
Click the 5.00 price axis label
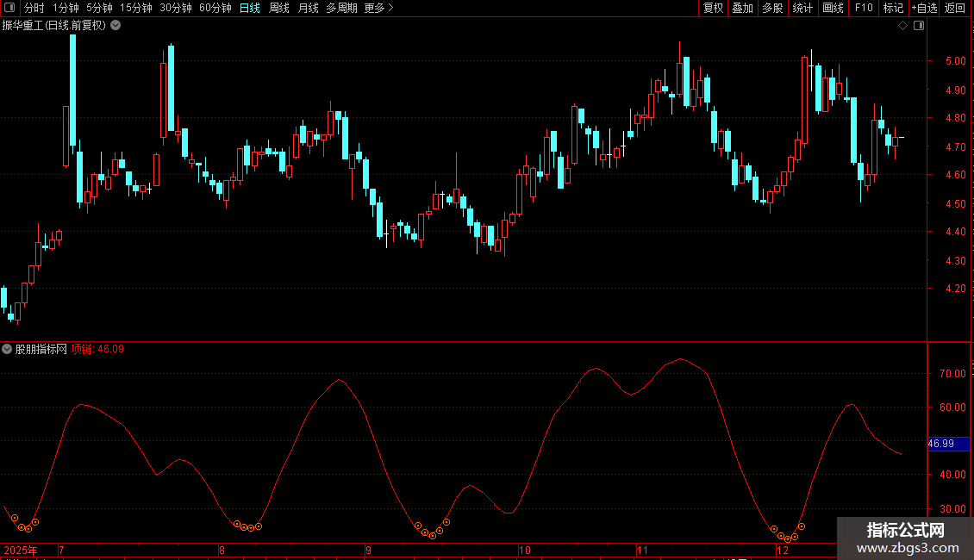[x=955, y=61]
